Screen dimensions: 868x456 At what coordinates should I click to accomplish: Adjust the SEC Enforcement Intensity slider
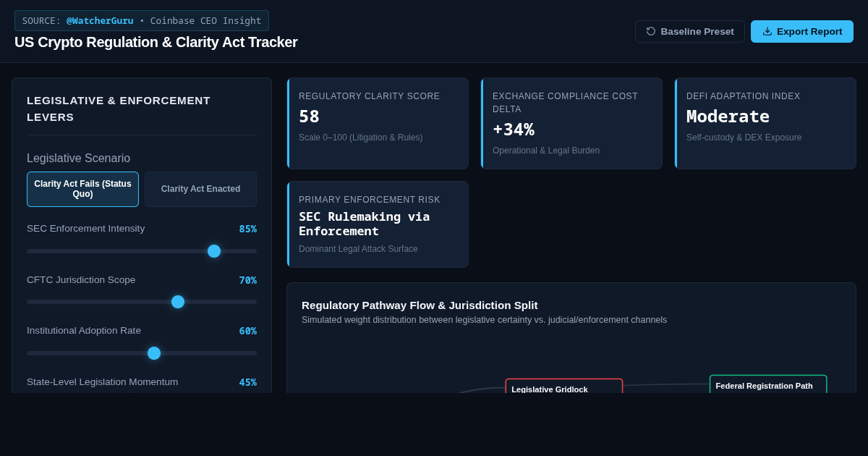point(142,251)
